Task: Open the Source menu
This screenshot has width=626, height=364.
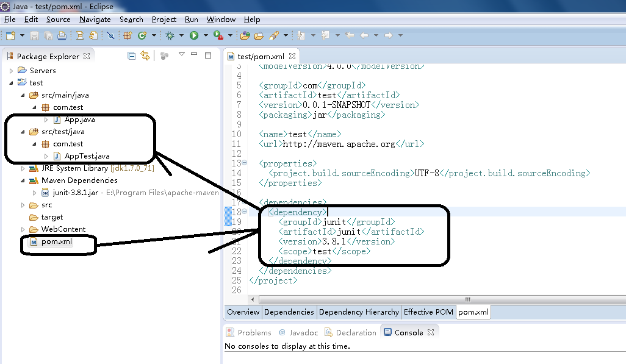Action: (x=59, y=20)
